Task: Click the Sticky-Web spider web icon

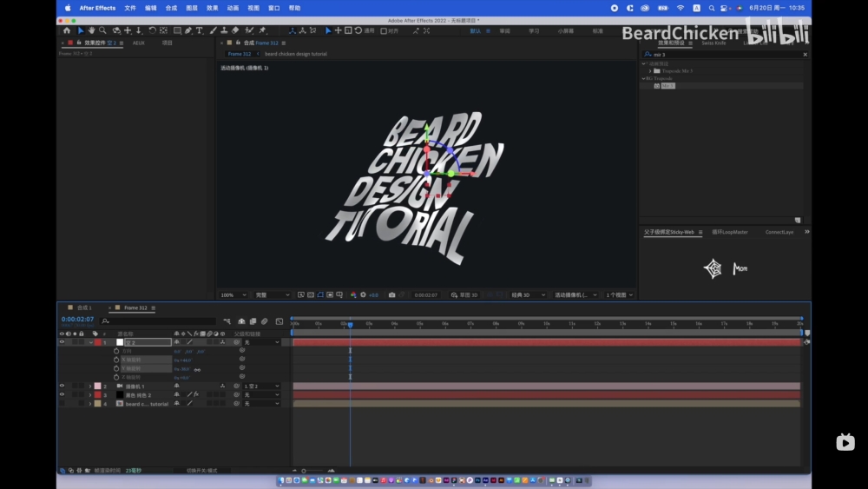Action: click(x=713, y=268)
